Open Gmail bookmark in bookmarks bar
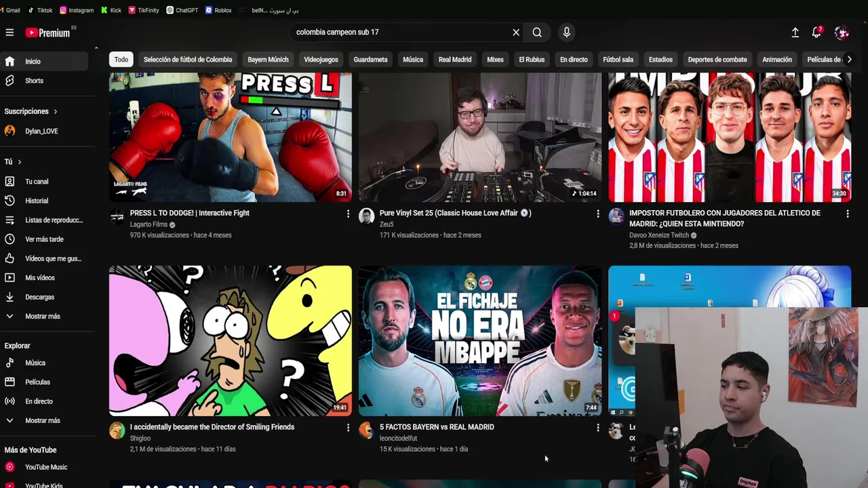Screen dimensions: 868x488 click(10, 10)
